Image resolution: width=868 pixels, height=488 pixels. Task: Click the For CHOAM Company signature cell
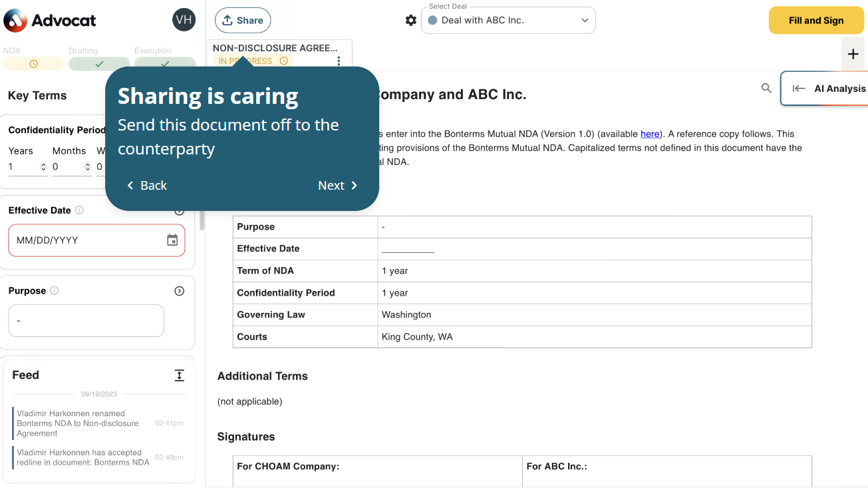tap(378, 471)
